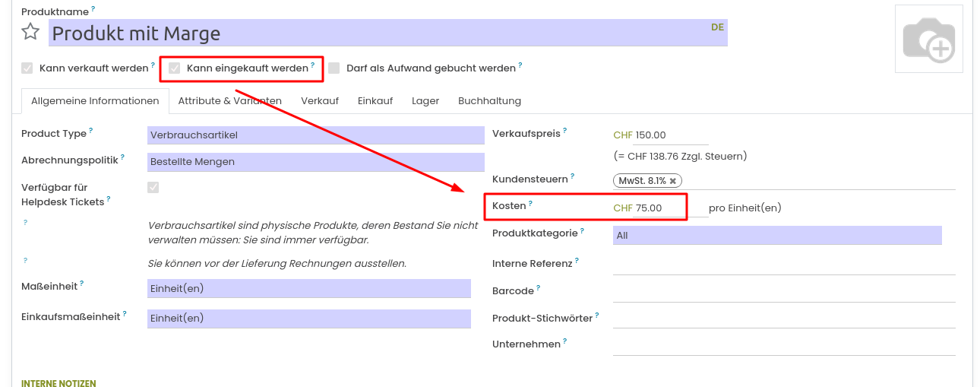The height and width of the screenshot is (387, 980).
Task: Click the favorite star next to product name
Action: (x=30, y=32)
